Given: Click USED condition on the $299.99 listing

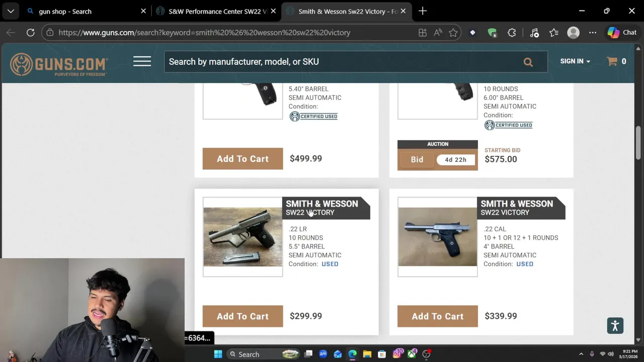Looking at the screenshot, I should click(330, 264).
